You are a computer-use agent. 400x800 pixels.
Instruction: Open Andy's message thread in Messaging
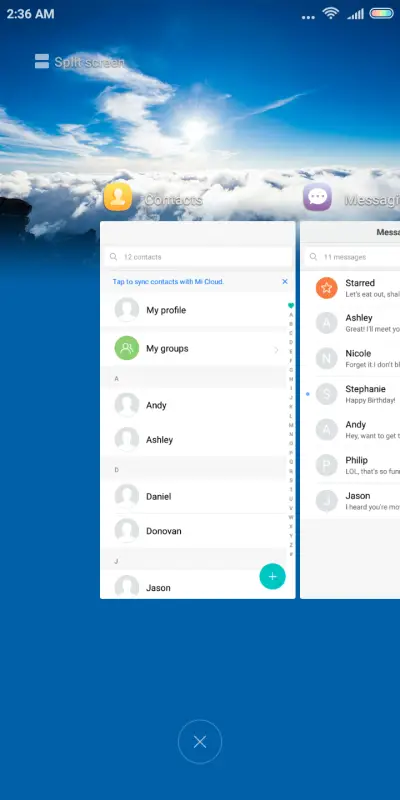(x=350, y=430)
